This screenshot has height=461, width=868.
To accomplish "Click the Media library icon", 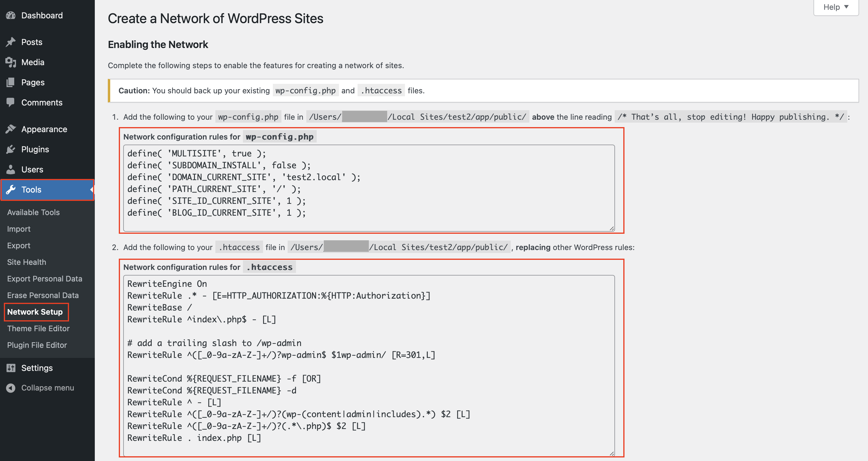I will [11, 62].
